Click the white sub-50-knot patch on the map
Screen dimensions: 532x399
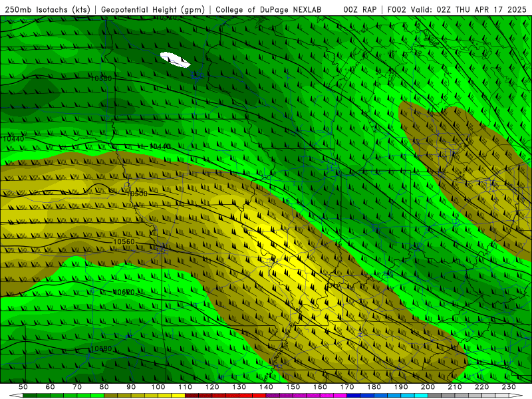click(175, 60)
